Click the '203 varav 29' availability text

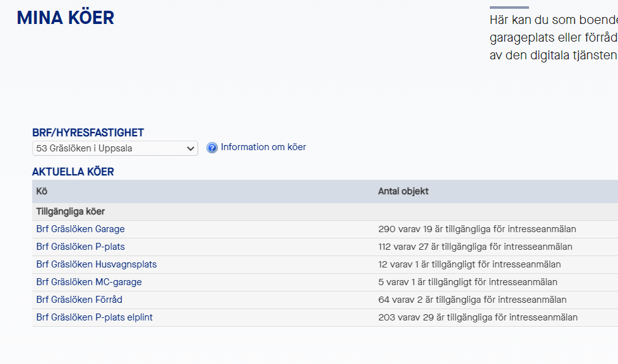click(477, 317)
